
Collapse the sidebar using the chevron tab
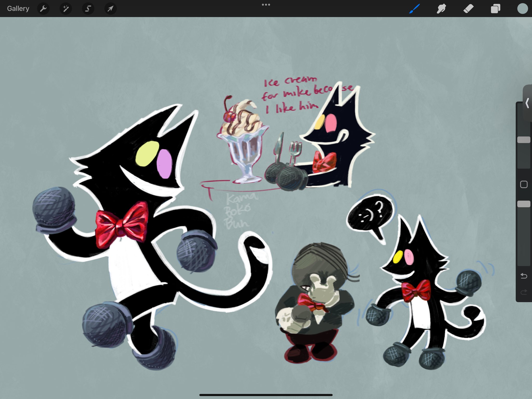527,103
